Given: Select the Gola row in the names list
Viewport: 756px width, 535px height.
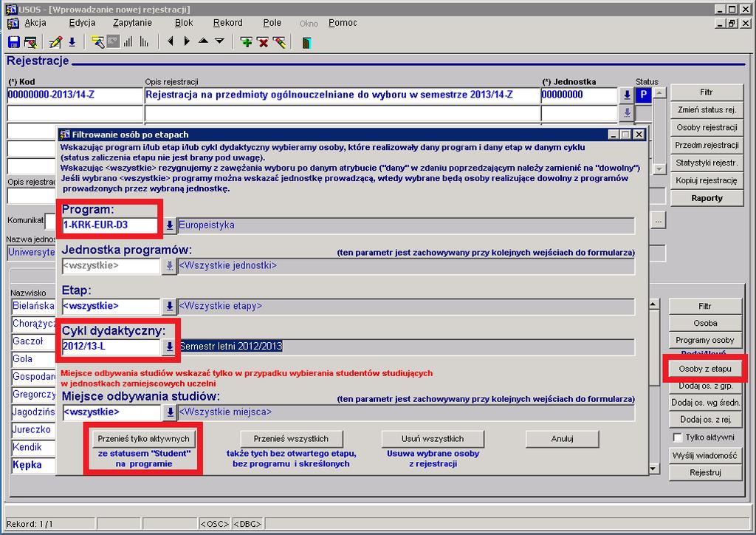Looking at the screenshot, I should click(x=33, y=359).
